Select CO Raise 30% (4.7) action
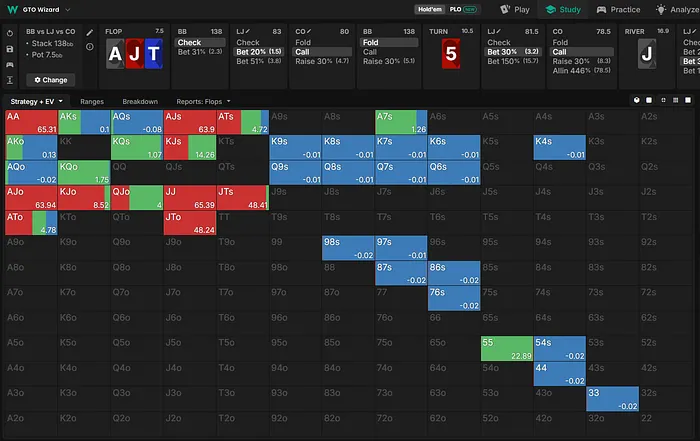This screenshot has height=441, width=700. click(322, 61)
